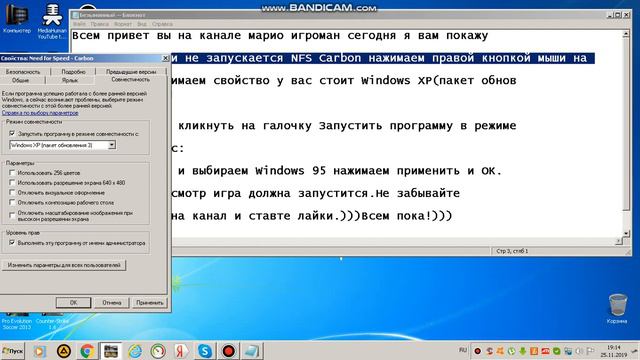Screen dimensions: 640x360
Task: Toggle run as administrator checkbox
Action: point(12,242)
